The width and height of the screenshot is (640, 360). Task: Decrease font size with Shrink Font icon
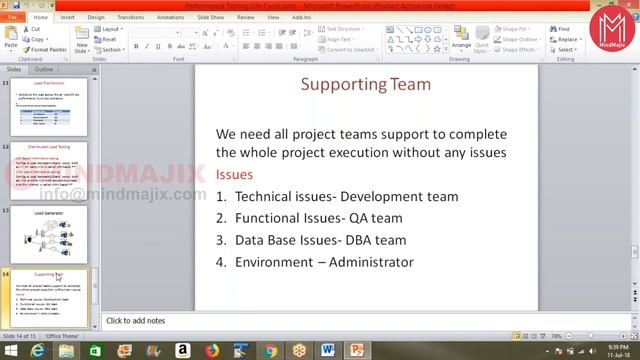pyautogui.click(x=216, y=33)
